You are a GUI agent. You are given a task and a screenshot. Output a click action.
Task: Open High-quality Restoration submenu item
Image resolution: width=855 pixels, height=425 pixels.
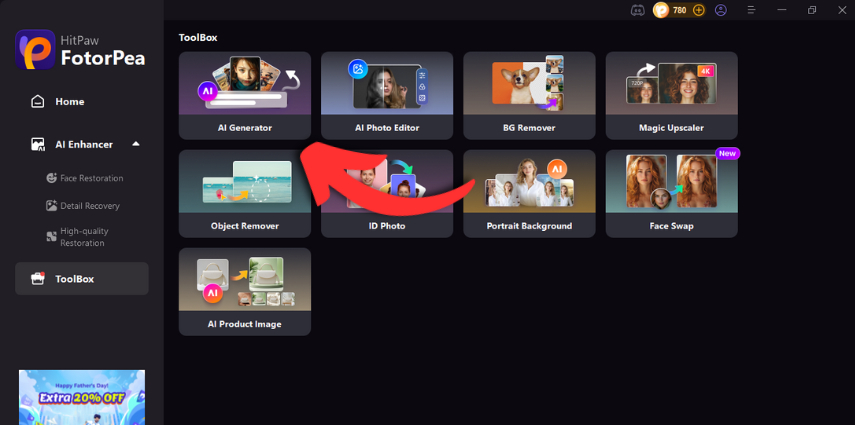[x=85, y=237]
